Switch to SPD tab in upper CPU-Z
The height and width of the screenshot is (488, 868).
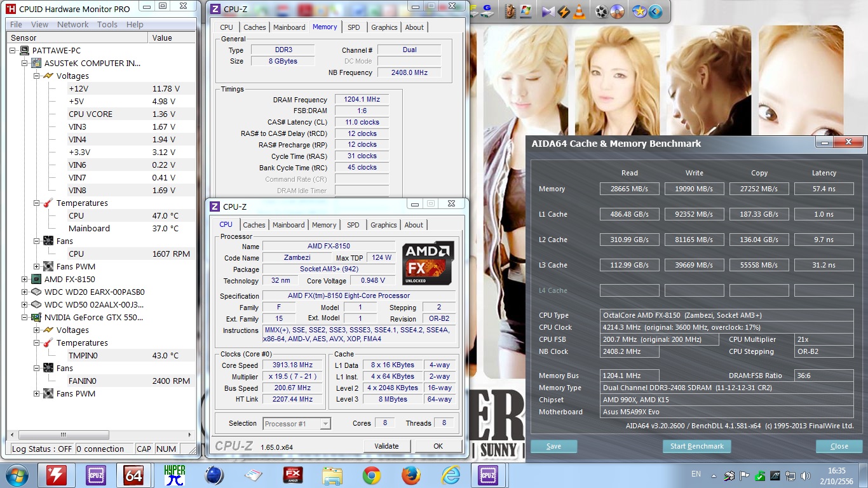coord(354,27)
